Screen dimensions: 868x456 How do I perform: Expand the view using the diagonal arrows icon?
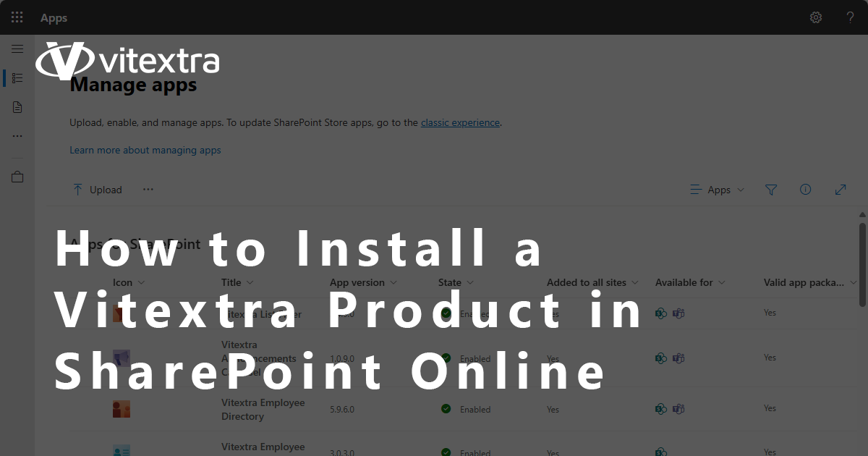click(841, 189)
